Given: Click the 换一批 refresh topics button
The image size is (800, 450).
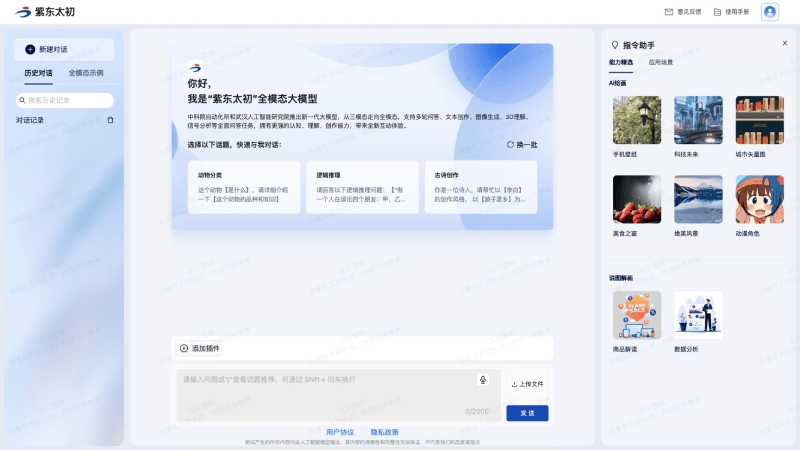Looking at the screenshot, I should tap(522, 145).
